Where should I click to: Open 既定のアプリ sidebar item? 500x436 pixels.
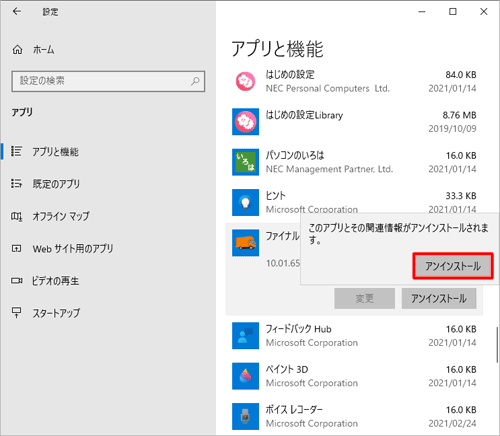coord(108,184)
